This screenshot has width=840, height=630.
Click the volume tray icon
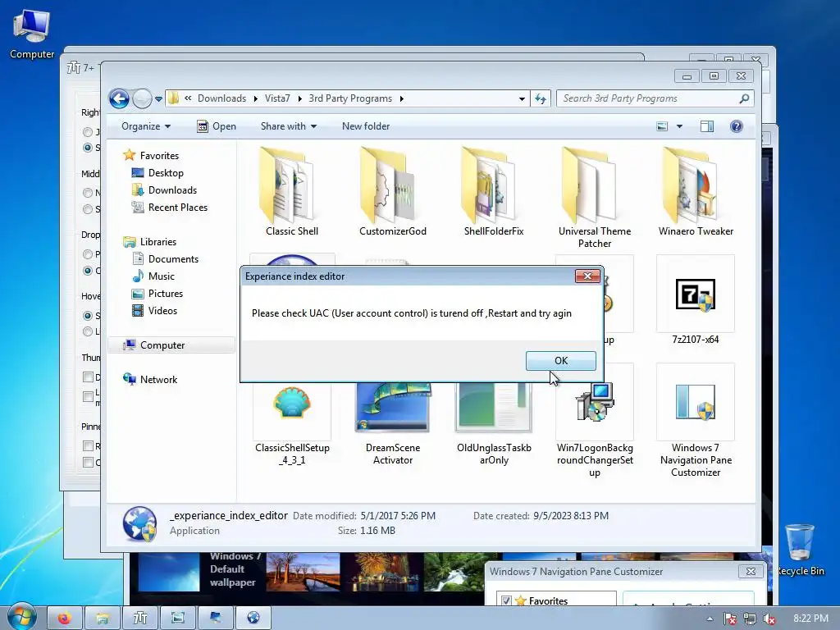coord(769,619)
